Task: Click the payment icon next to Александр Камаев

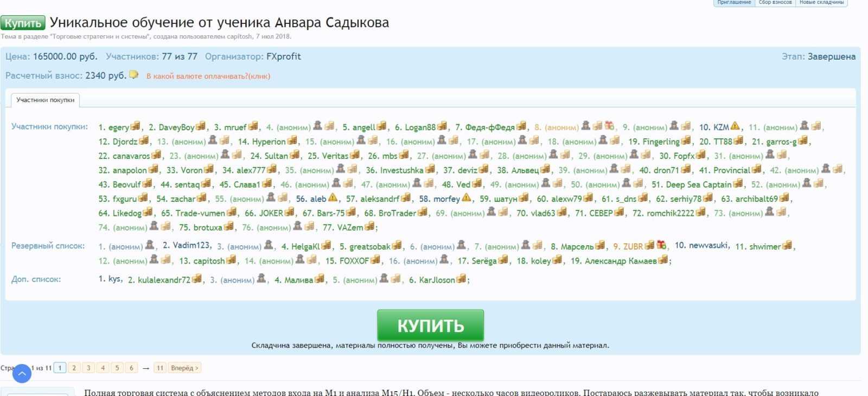Action: 663,260
